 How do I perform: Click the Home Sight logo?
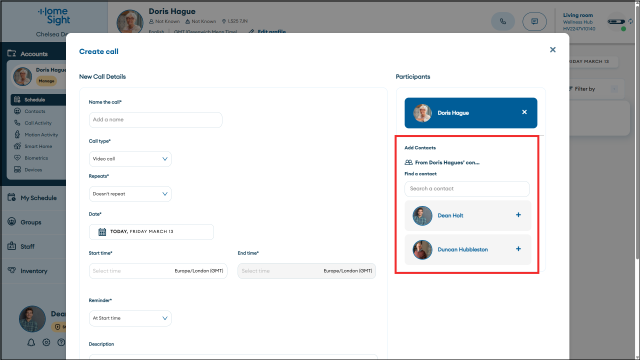coord(54,16)
